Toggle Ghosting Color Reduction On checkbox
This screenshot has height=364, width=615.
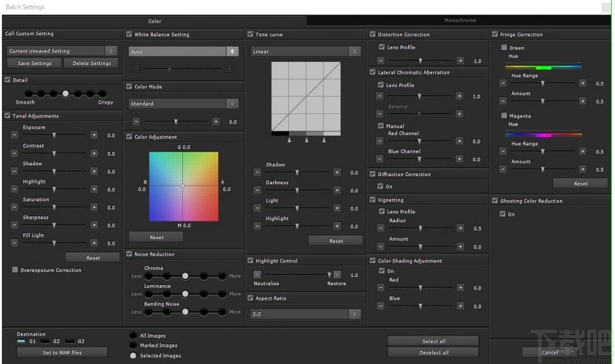coord(503,214)
